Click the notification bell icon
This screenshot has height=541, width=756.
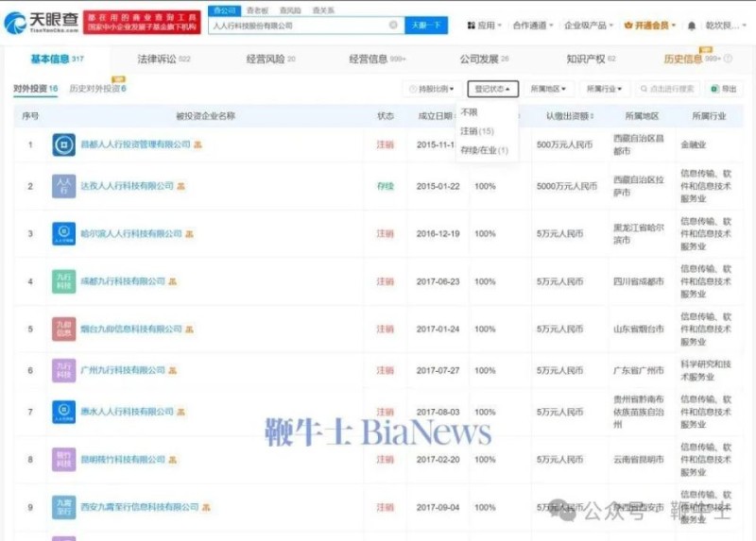(x=692, y=25)
